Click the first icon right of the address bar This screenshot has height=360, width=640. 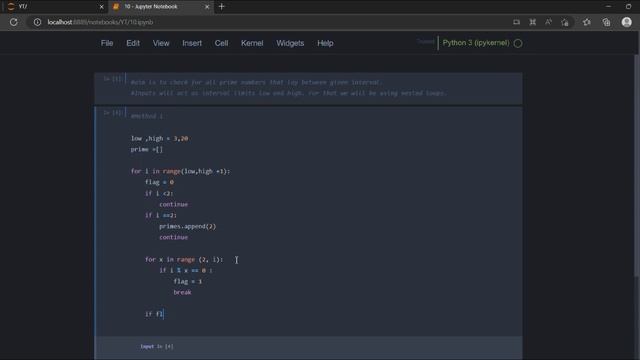(x=516, y=22)
